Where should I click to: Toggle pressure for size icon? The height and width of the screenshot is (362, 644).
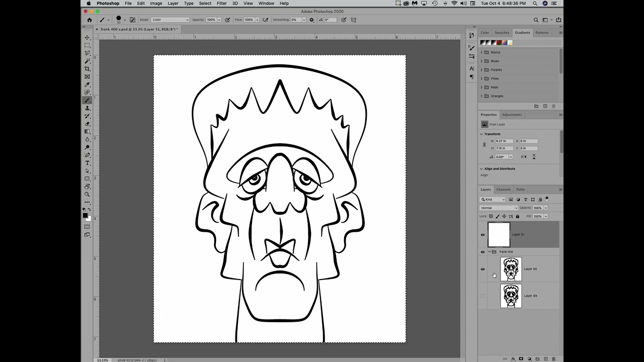point(344,20)
